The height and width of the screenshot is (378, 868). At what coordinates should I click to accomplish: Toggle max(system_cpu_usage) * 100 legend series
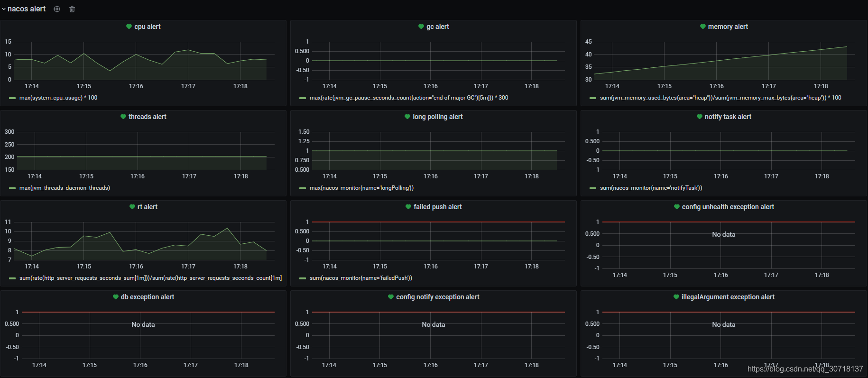pyautogui.click(x=58, y=98)
